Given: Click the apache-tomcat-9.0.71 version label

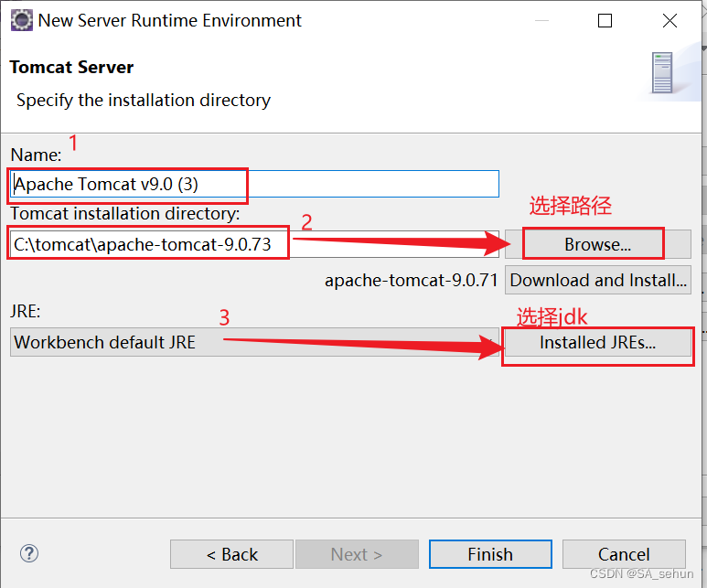Looking at the screenshot, I should coord(411,280).
